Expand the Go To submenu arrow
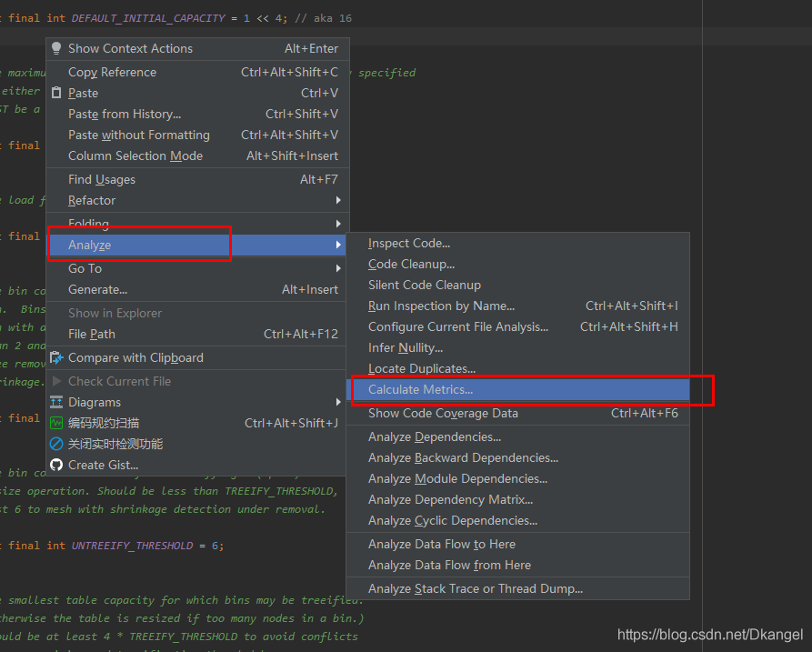This screenshot has width=812, height=652. click(x=338, y=268)
